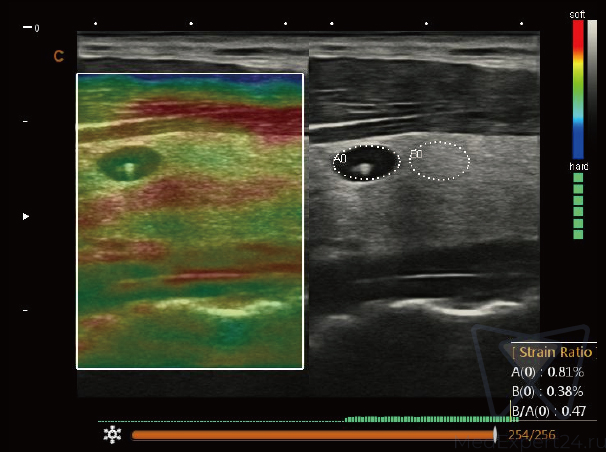606x452 pixels.
Task: Select the B(0) strain value 0.38%
Action: tap(566, 391)
